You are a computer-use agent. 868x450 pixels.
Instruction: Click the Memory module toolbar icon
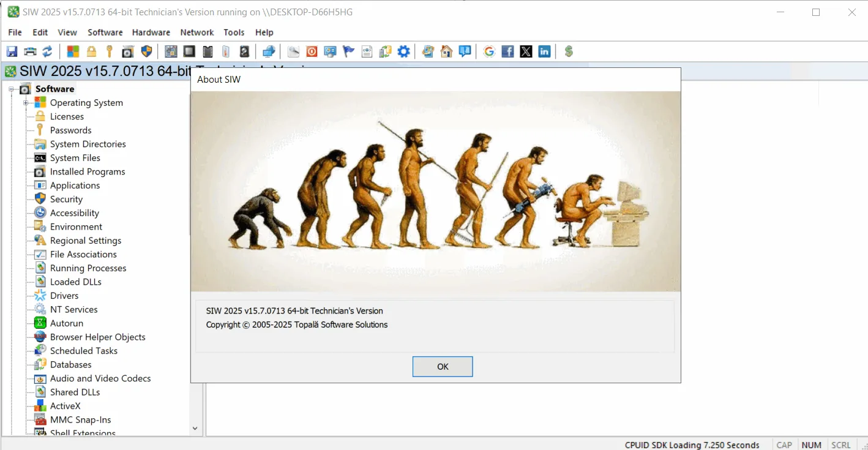(x=208, y=51)
